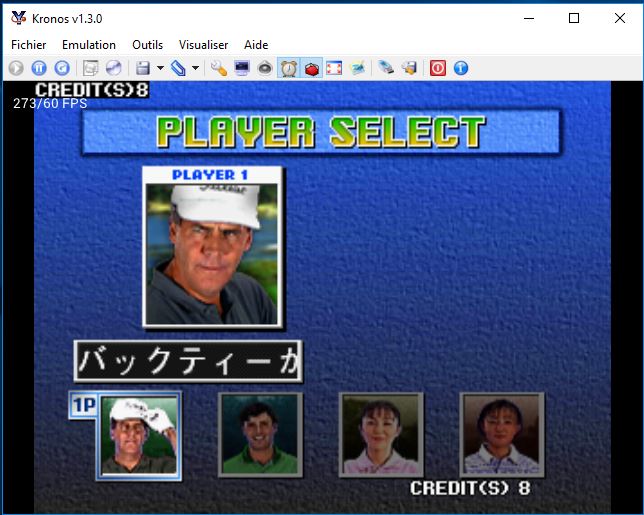644x515 pixels.
Task: Click the large PLAYER 1 portrait
Action: tap(212, 247)
